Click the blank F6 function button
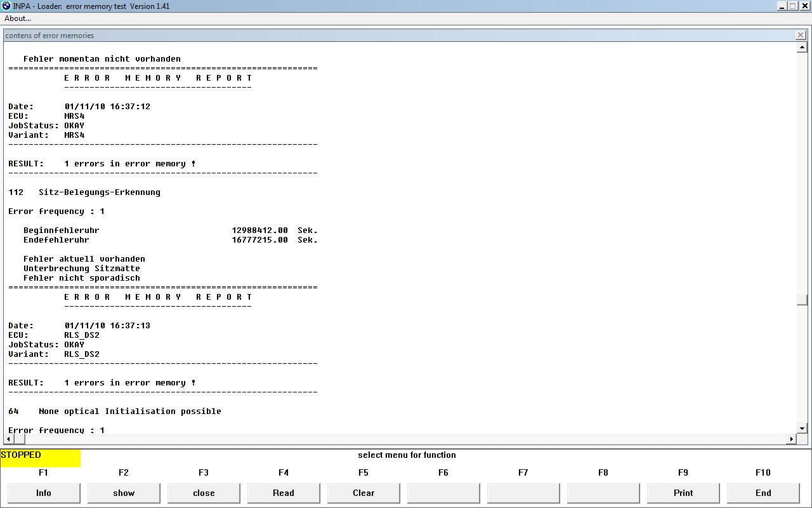 (443, 493)
